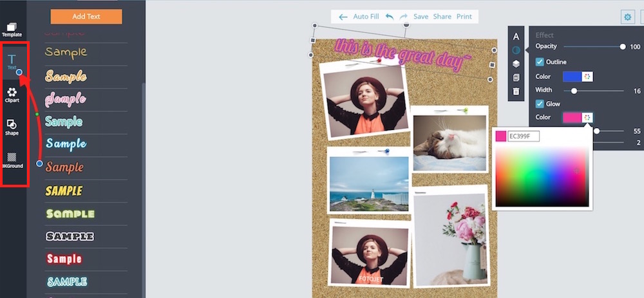Uncheck the Outline checkbox

click(540, 62)
